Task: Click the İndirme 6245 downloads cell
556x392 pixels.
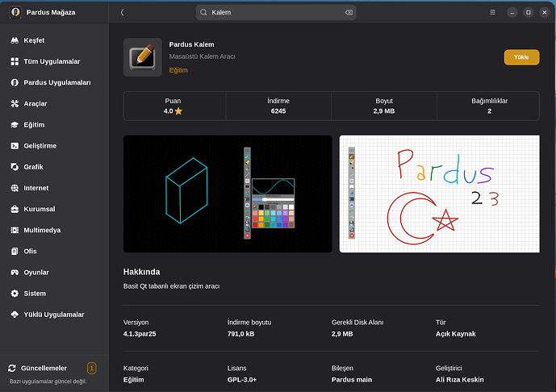Action: (278, 106)
